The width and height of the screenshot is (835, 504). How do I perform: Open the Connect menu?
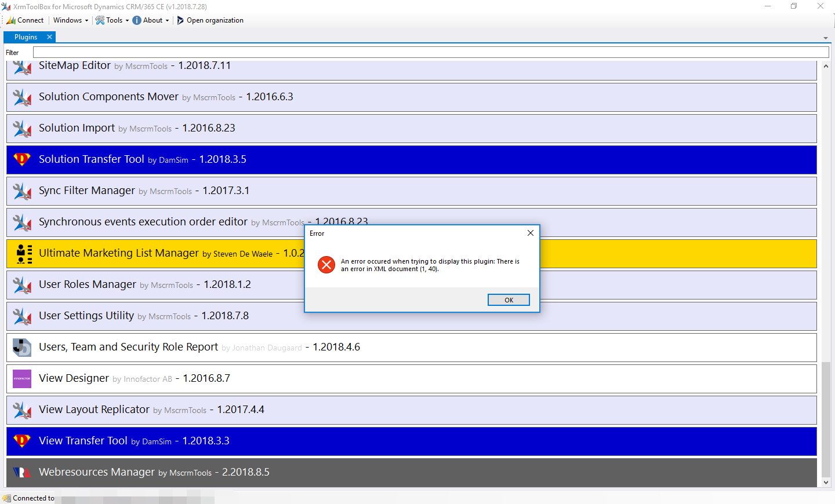tap(26, 20)
